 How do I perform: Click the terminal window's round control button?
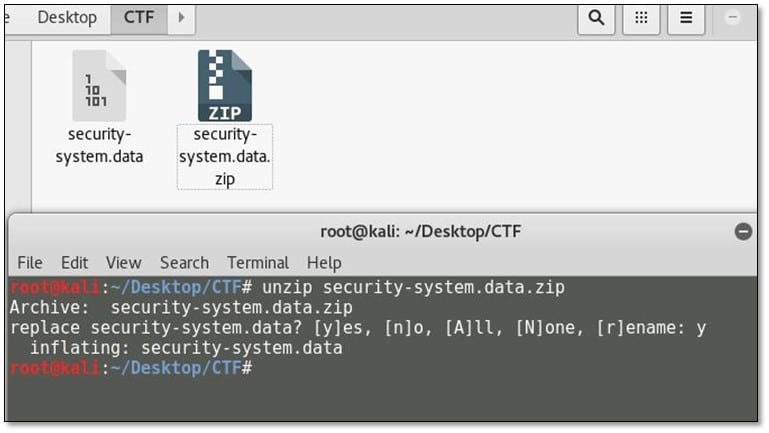coord(743,231)
